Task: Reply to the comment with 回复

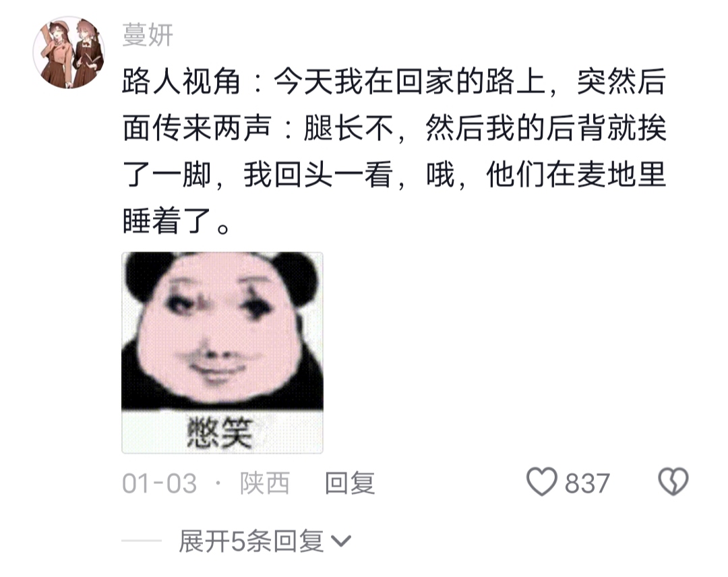Action: (x=350, y=483)
